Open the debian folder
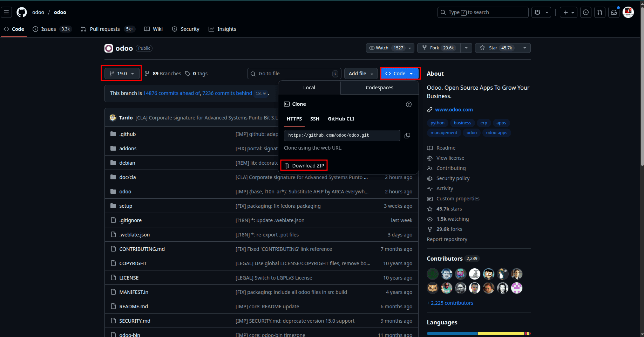The width and height of the screenshot is (644, 337). coord(127,163)
